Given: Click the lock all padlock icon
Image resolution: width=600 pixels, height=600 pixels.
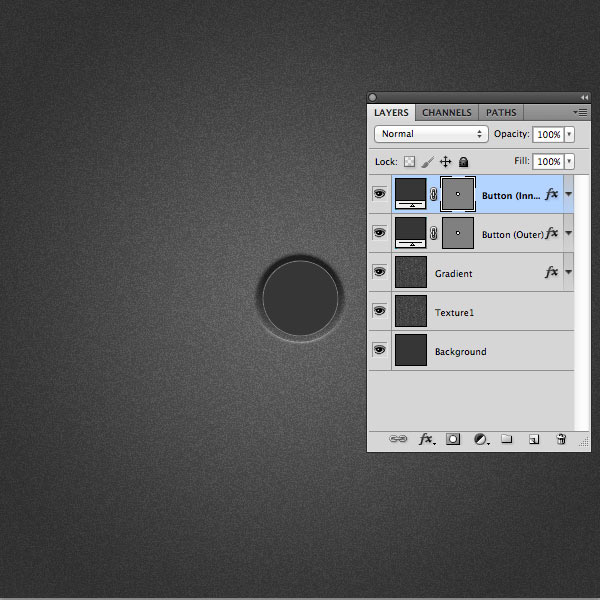Looking at the screenshot, I should pos(463,162).
